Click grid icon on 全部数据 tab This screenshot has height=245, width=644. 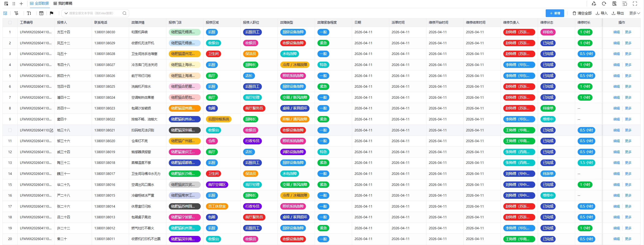pyautogui.click(x=32, y=4)
